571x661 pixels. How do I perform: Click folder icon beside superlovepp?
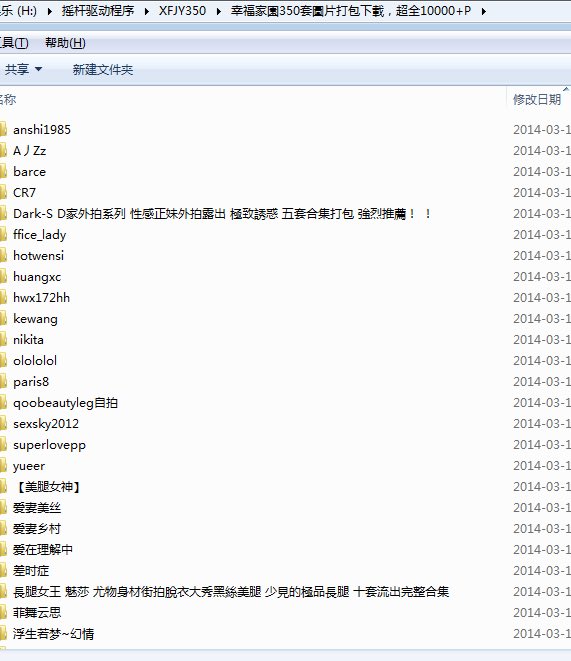pos(3,445)
